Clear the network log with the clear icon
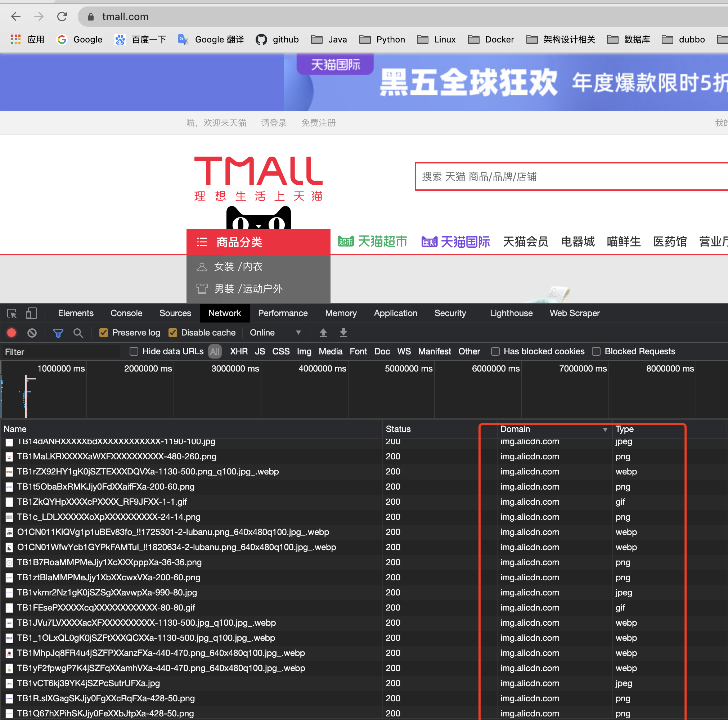728x720 pixels. [32, 333]
